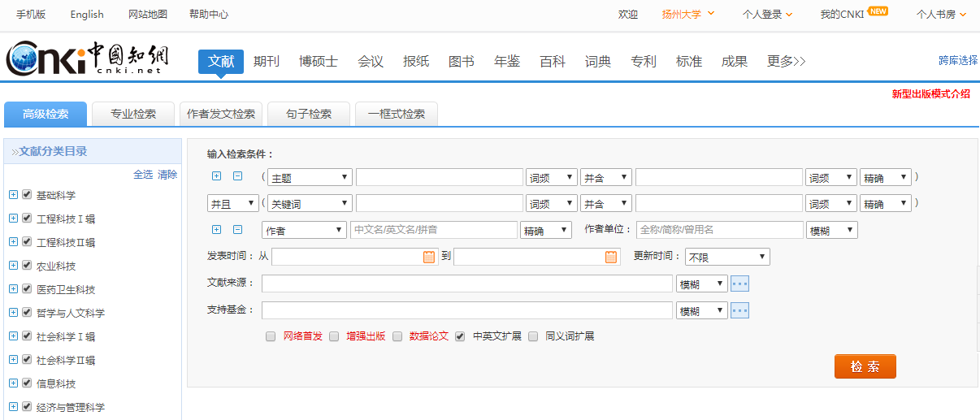This screenshot has width=980, height=420.
Task: Open the 关键词 search field dropdown
Action: (310, 204)
